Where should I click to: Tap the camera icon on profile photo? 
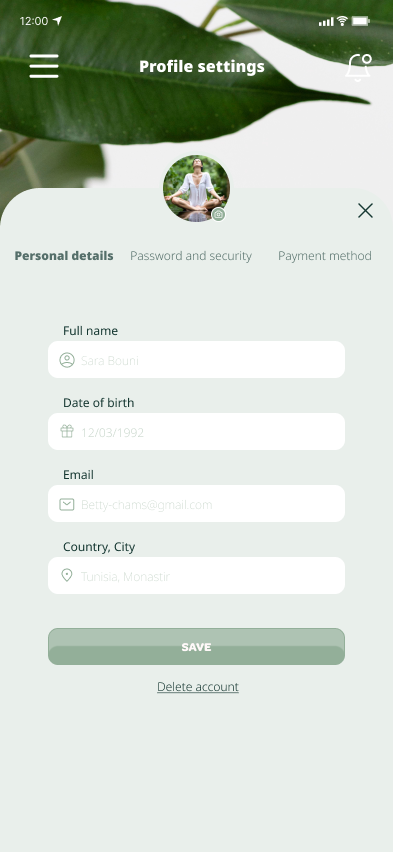(219, 215)
